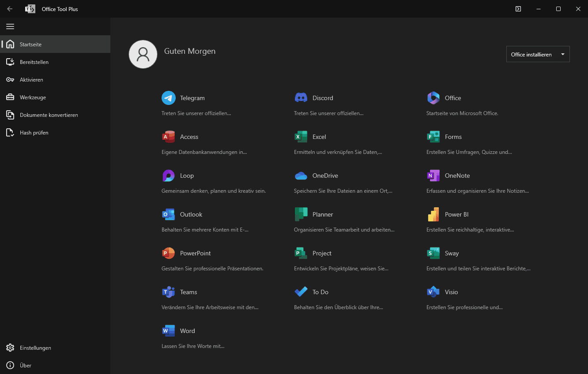Open the Discord link label
The width and height of the screenshot is (588, 374).
[x=323, y=98]
